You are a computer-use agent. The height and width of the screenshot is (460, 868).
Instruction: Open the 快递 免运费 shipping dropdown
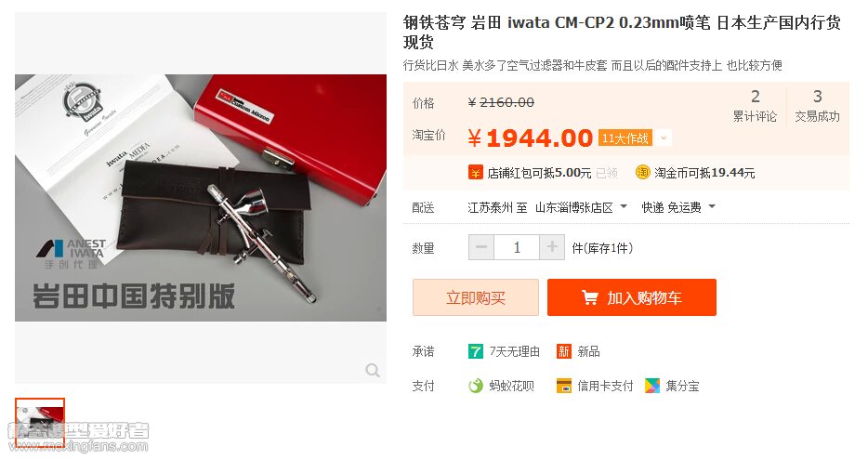(678, 207)
